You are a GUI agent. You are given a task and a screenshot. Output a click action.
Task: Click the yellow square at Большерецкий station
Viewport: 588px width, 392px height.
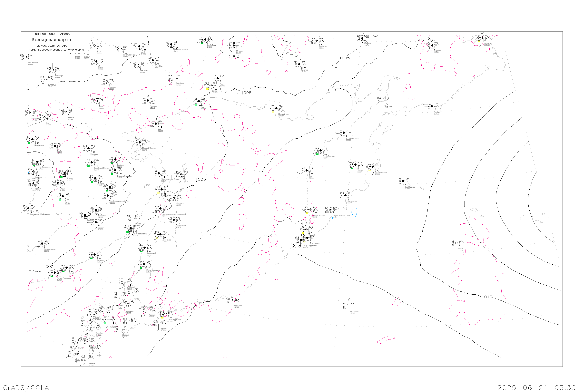pyautogui.click(x=307, y=213)
